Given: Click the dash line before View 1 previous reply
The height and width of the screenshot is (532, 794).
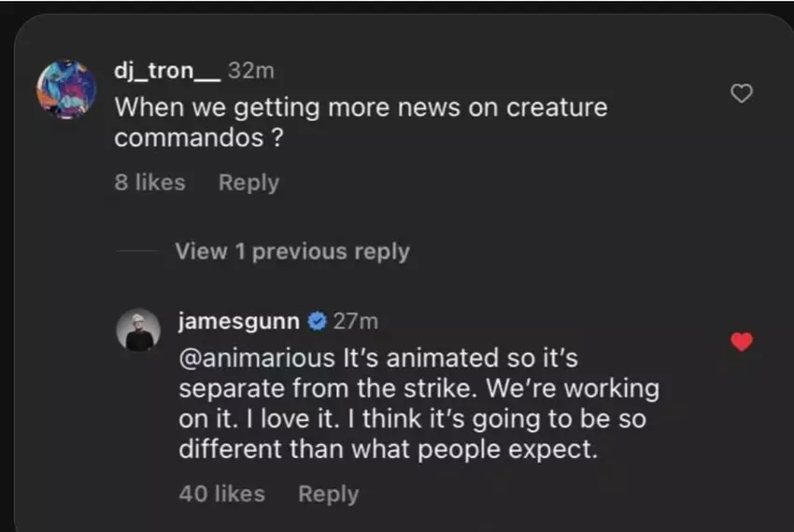Looking at the screenshot, I should click(137, 251).
